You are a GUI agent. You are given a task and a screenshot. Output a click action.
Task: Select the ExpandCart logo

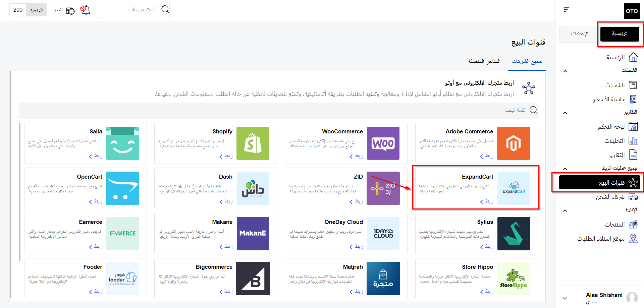pyautogui.click(x=514, y=188)
